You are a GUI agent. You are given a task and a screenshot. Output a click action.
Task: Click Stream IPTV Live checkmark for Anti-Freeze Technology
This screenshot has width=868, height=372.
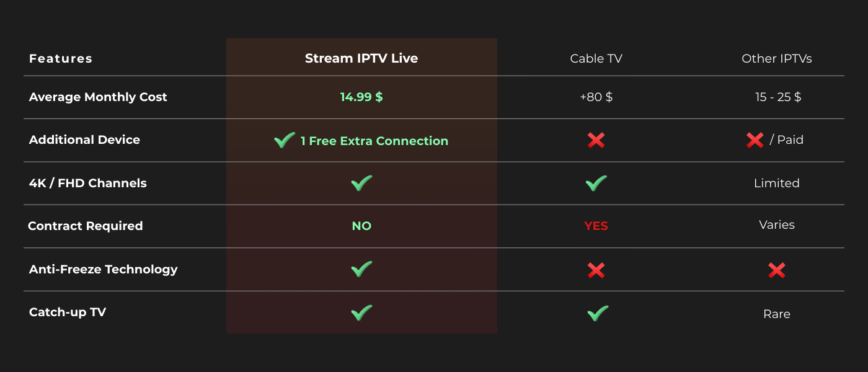(361, 269)
